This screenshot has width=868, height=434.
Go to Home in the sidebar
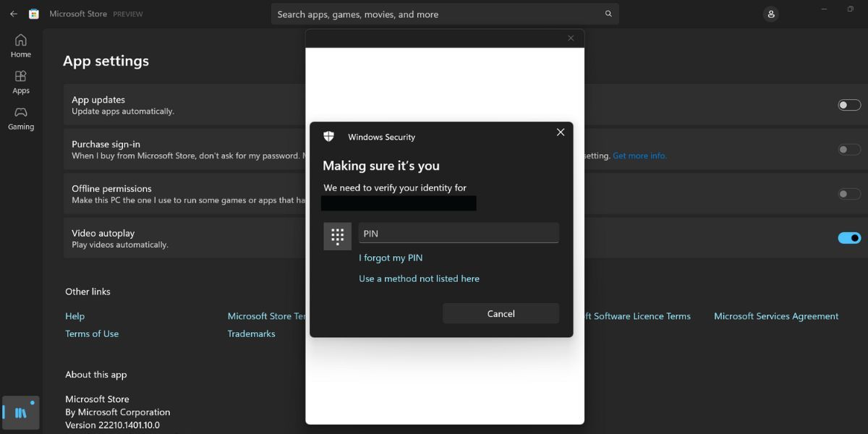point(21,46)
